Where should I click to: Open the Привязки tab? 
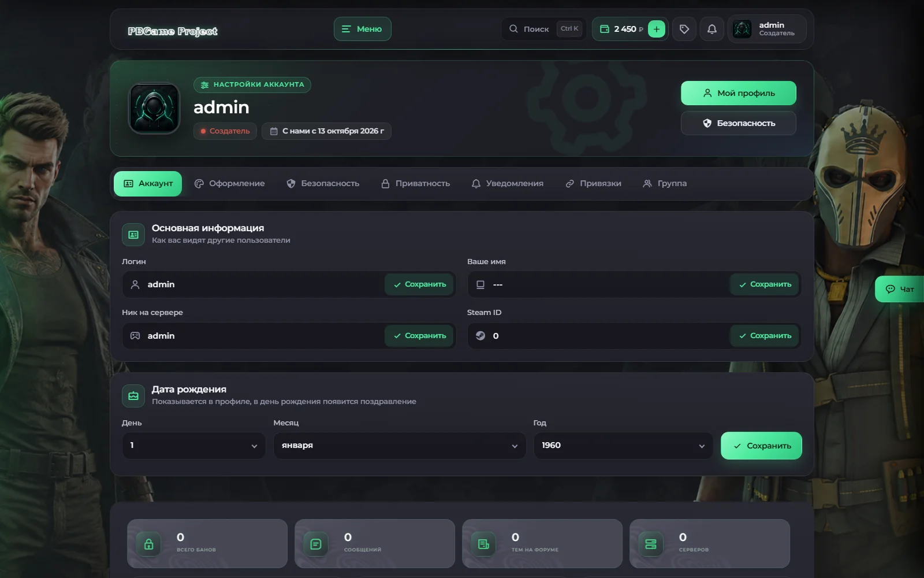[593, 184]
